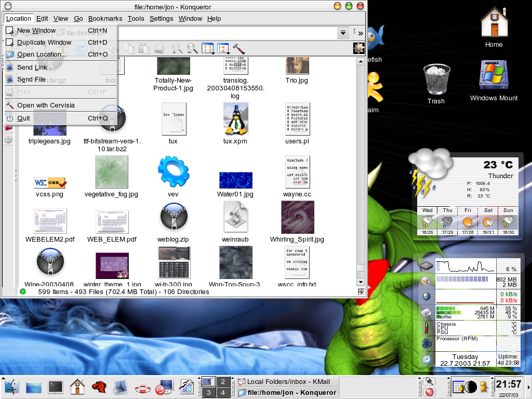Viewport: 532px width, 399px height.
Task: Open the Bookmarks menu
Action: click(x=105, y=19)
